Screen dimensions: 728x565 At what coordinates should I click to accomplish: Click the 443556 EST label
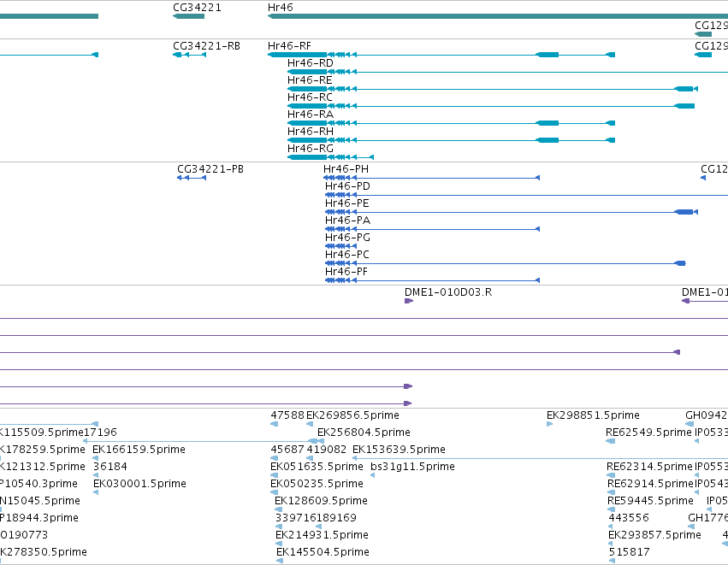pos(629,518)
